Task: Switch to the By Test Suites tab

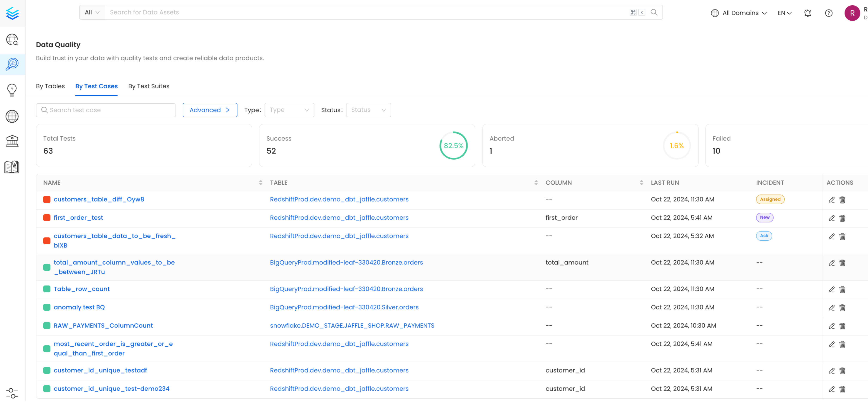Action: click(x=149, y=86)
